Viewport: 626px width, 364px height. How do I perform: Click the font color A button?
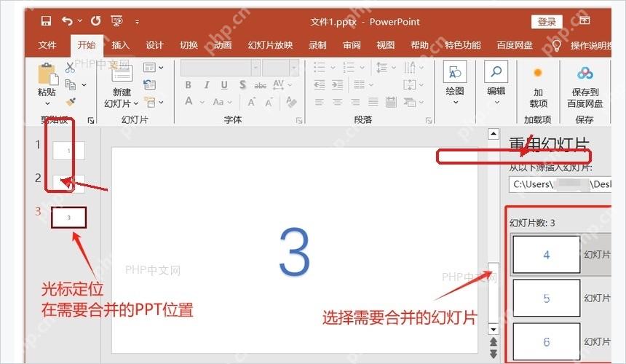[x=189, y=102]
